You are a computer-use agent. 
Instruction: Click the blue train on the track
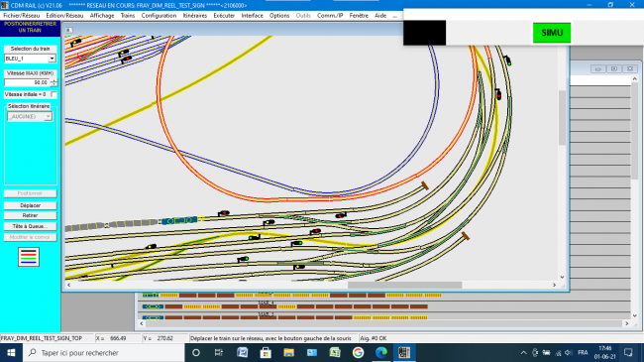click(x=179, y=220)
